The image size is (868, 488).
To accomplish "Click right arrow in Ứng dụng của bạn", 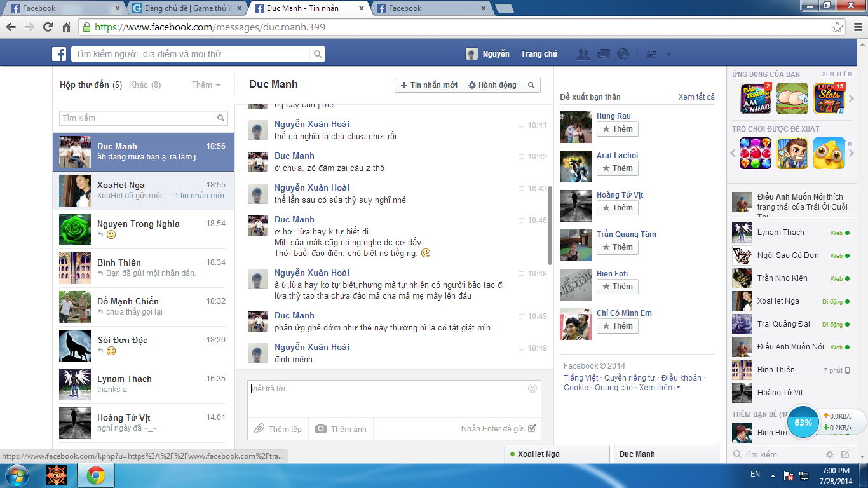I will click(x=851, y=99).
